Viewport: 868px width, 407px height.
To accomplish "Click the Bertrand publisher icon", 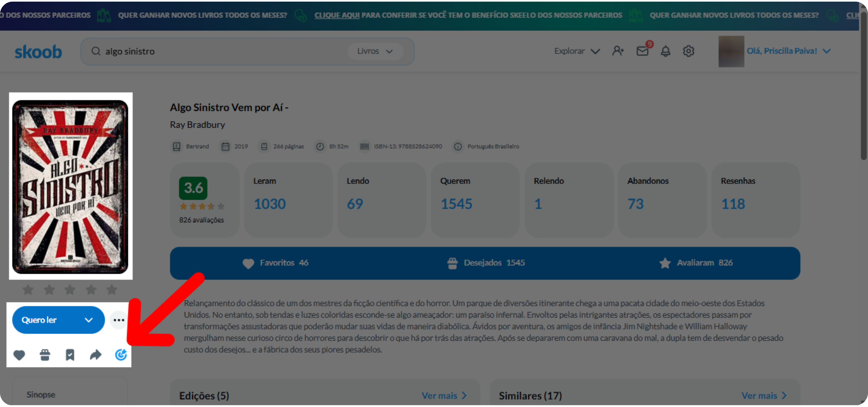I will (177, 147).
